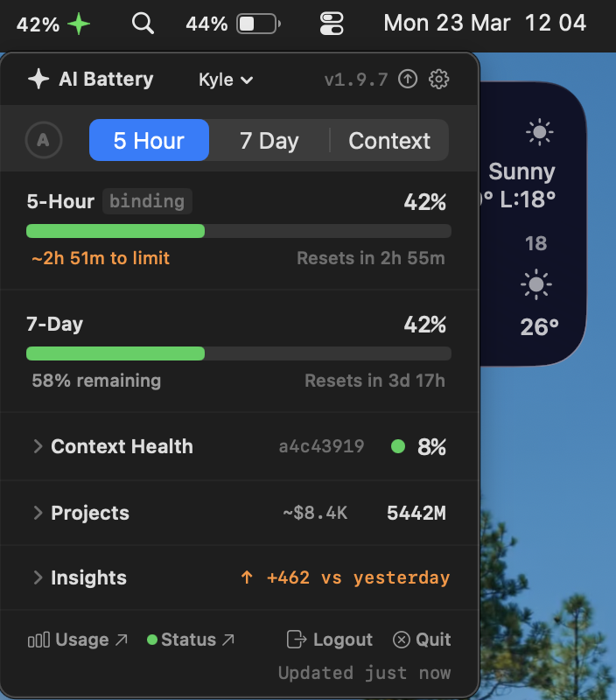Open AI Battery settings via gear icon
Viewport: 616px width, 700px height.
[x=438, y=79]
